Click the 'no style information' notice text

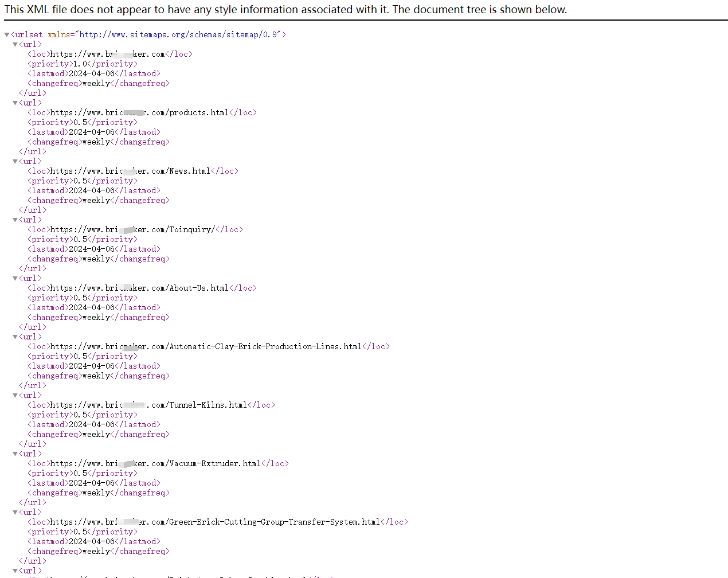[x=285, y=10]
